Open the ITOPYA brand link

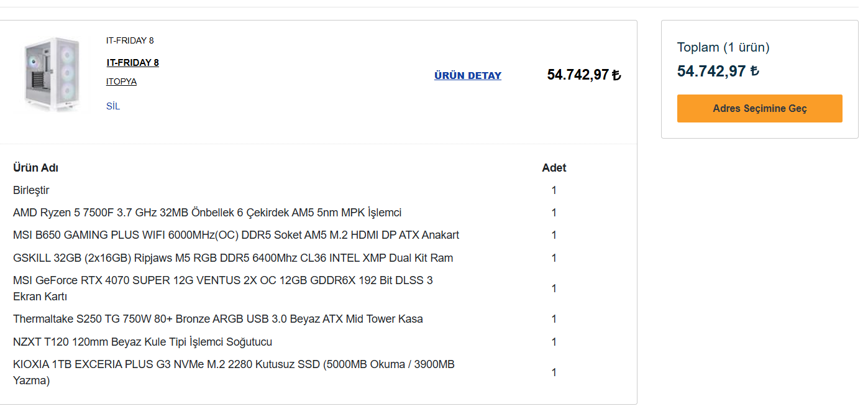click(121, 81)
